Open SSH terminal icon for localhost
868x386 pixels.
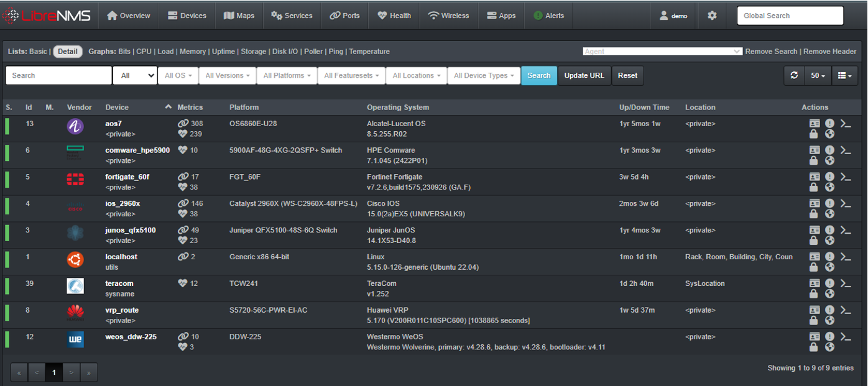pyautogui.click(x=846, y=257)
